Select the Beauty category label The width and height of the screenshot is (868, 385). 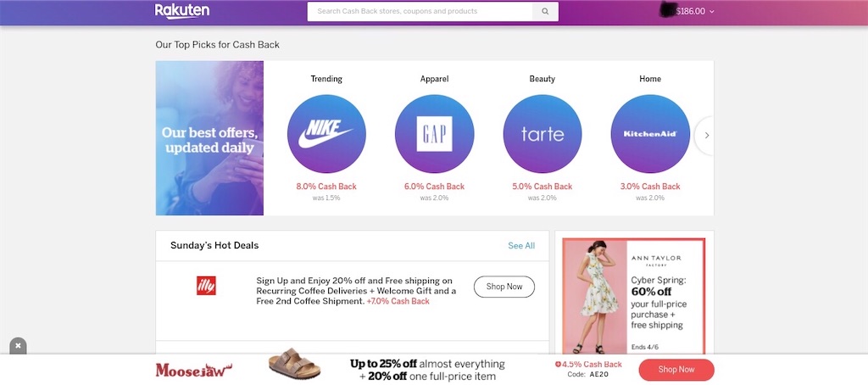[x=542, y=79]
